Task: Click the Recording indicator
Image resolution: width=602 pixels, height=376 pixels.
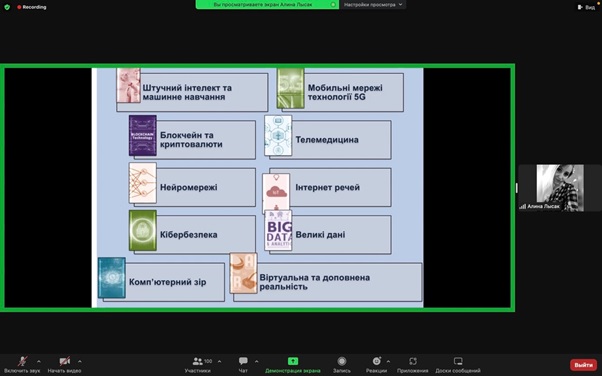Action: 32,7
